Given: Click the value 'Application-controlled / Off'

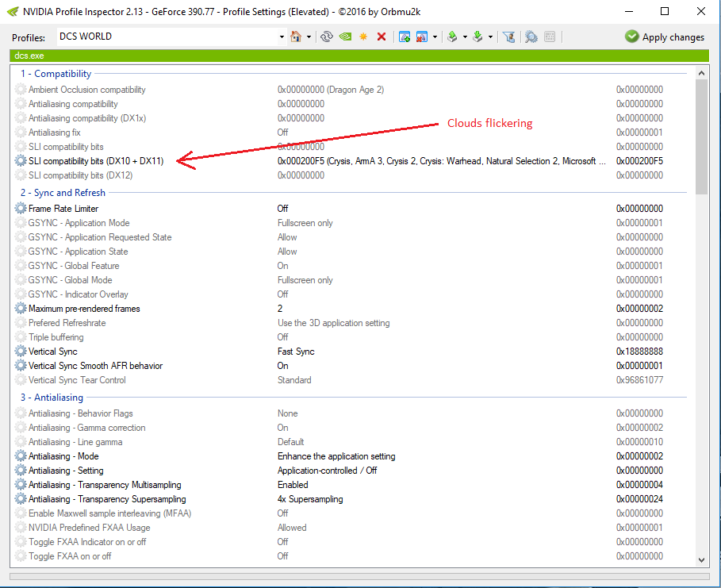Looking at the screenshot, I should tap(327, 471).
